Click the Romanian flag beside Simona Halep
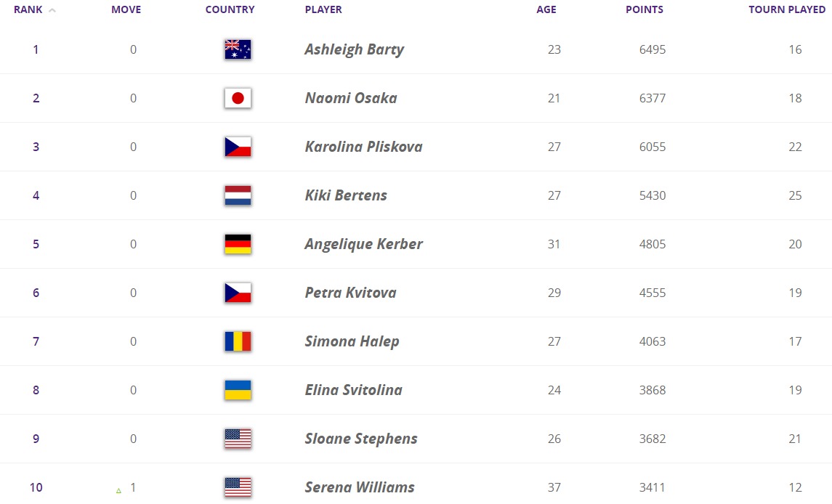832x504 pixels. pyautogui.click(x=238, y=341)
